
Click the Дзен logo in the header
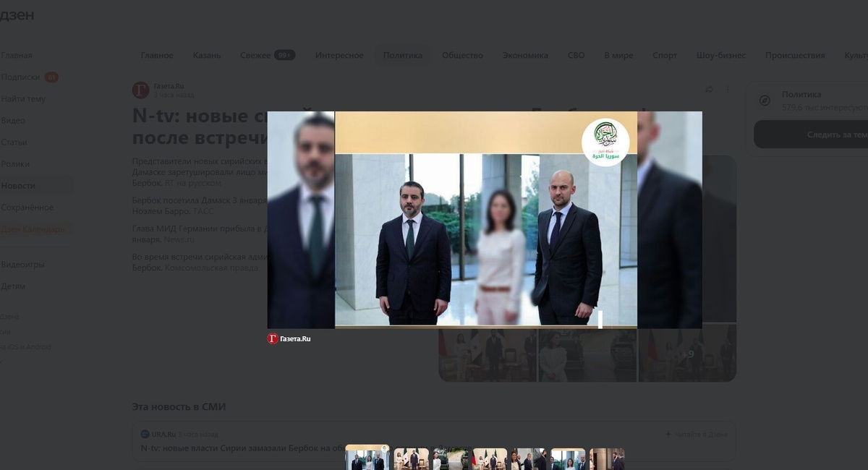coord(17,15)
